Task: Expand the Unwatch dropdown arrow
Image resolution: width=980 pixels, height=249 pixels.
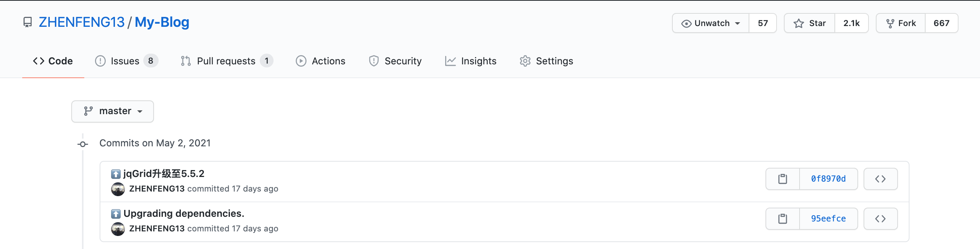Action: [x=737, y=23]
